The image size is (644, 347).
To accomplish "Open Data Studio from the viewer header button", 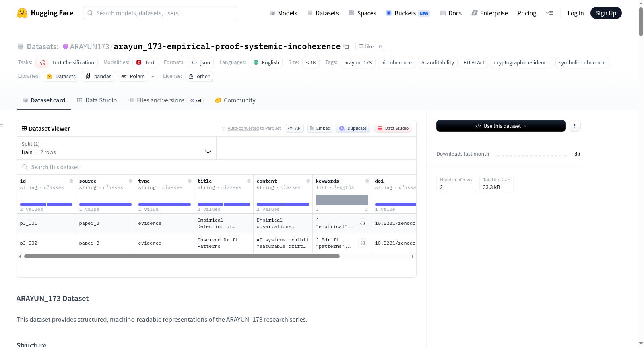I will pos(393,128).
